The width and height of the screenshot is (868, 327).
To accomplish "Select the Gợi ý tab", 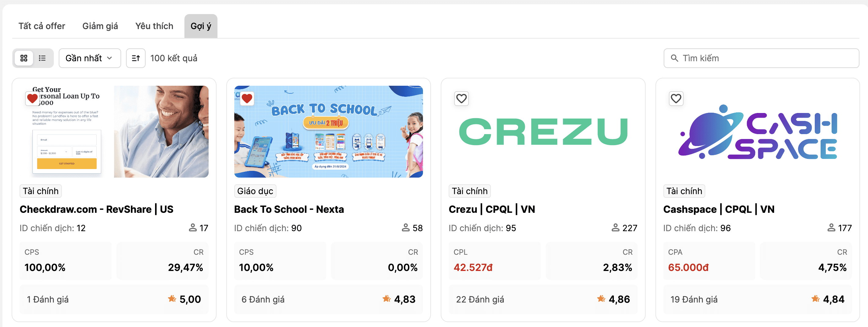I will coord(201,26).
